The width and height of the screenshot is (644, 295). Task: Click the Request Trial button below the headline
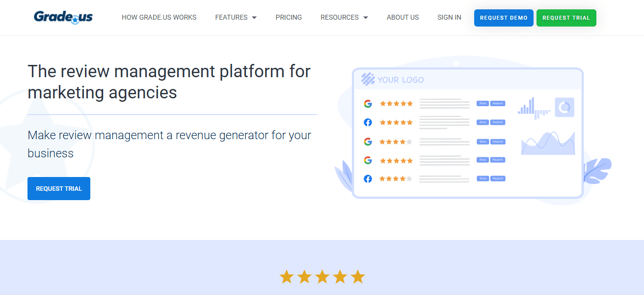(59, 188)
